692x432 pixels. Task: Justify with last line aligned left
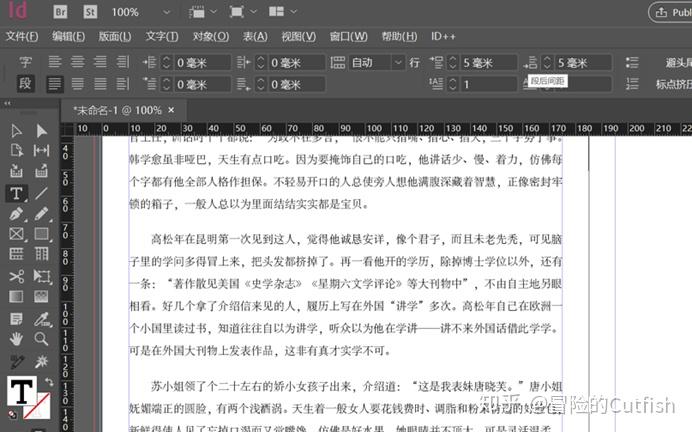pos(55,83)
